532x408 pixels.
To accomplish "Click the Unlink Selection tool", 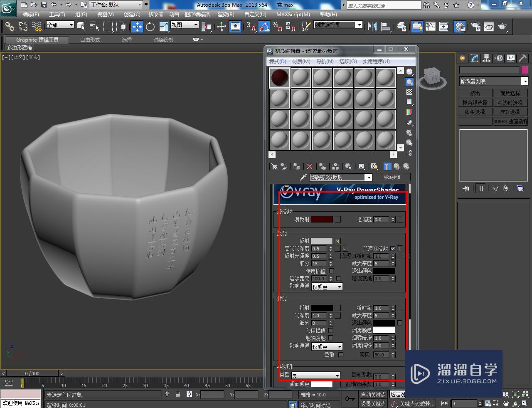I will click(x=23, y=27).
